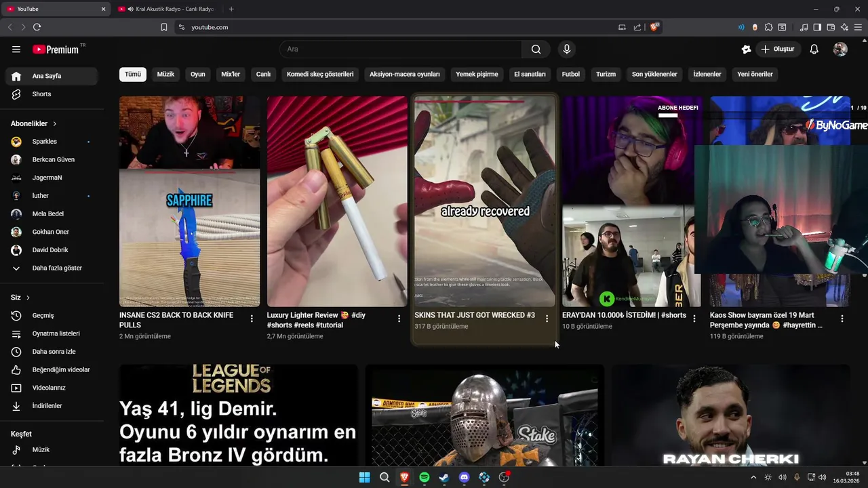
Task: Click the search magnifier button
Action: [536, 49]
